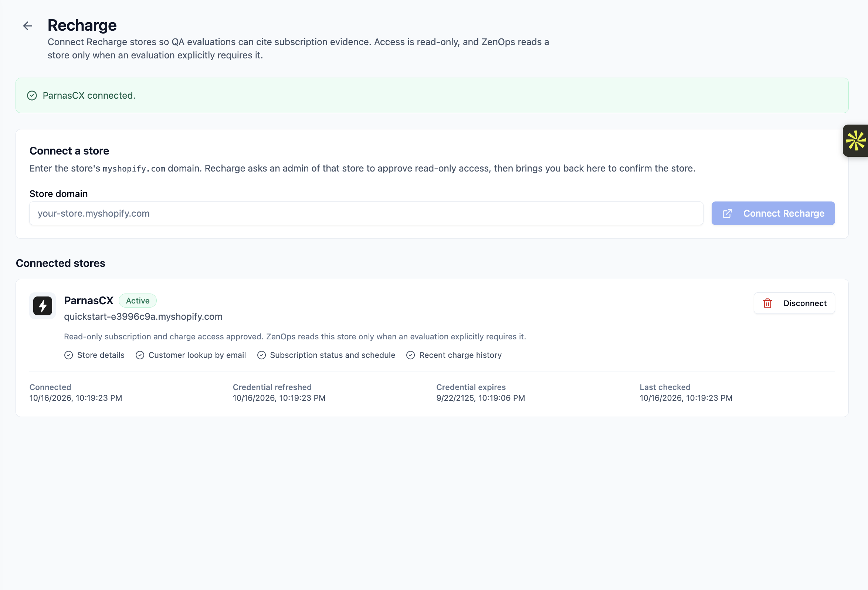Image resolution: width=868 pixels, height=590 pixels.
Task: Click 'Recent charge history' text
Action: [x=461, y=355]
